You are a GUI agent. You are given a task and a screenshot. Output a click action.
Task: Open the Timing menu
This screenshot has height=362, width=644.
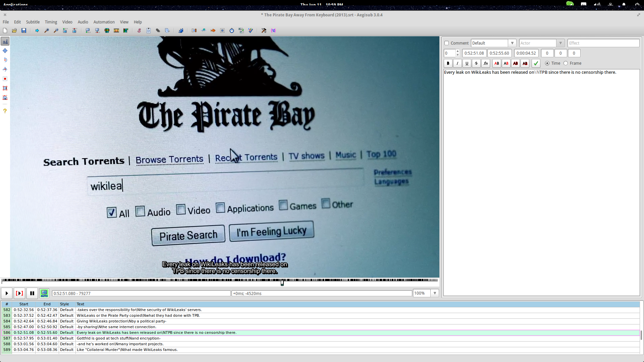tap(51, 22)
